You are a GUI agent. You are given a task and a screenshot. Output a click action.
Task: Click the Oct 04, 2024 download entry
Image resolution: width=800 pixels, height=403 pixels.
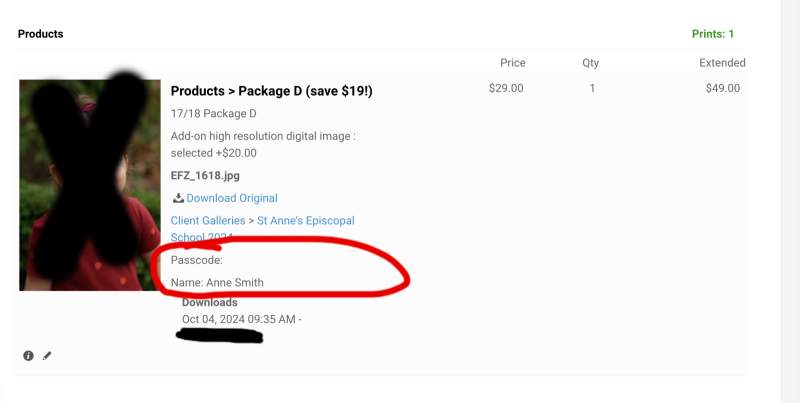(x=242, y=319)
